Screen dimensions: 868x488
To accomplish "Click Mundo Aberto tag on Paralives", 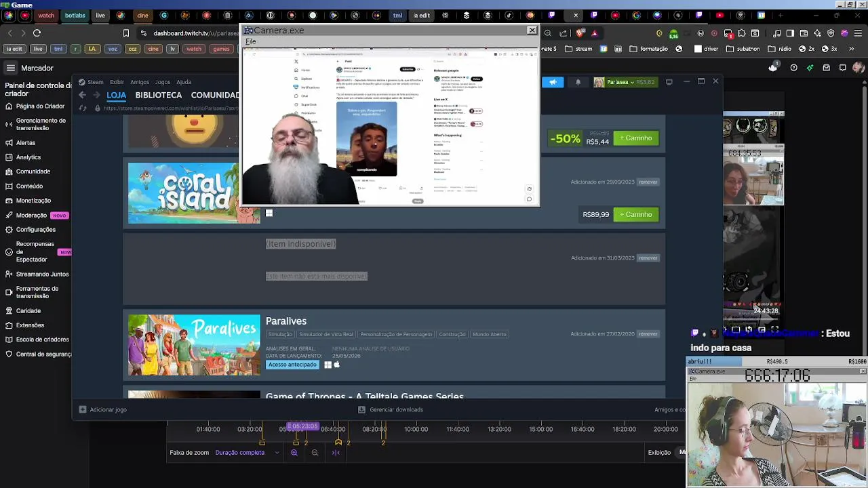I will (x=489, y=334).
